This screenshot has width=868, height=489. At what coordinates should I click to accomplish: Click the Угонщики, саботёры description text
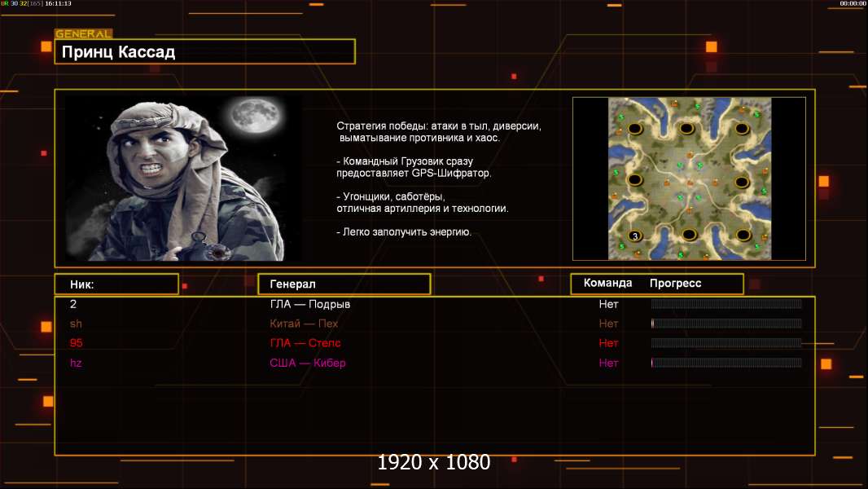(423, 202)
